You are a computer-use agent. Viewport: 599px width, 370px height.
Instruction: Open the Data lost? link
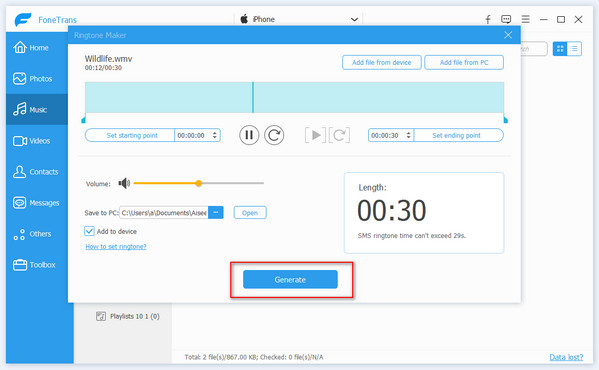[x=566, y=357]
